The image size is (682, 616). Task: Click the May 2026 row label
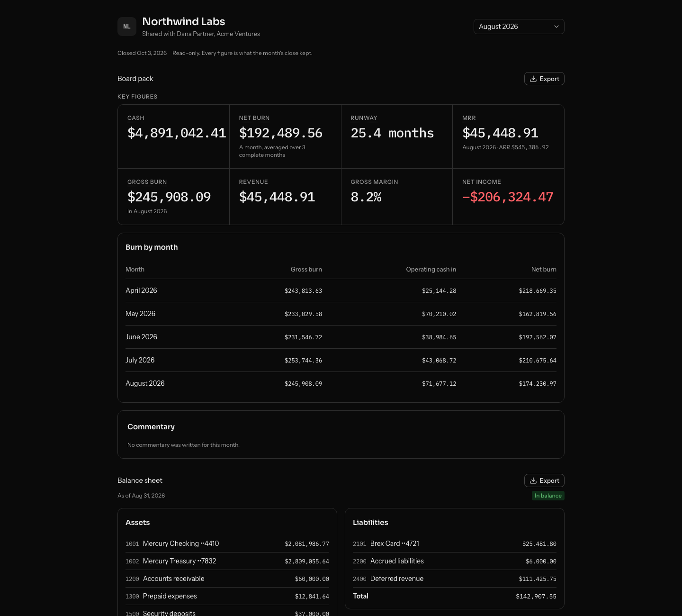[140, 314]
